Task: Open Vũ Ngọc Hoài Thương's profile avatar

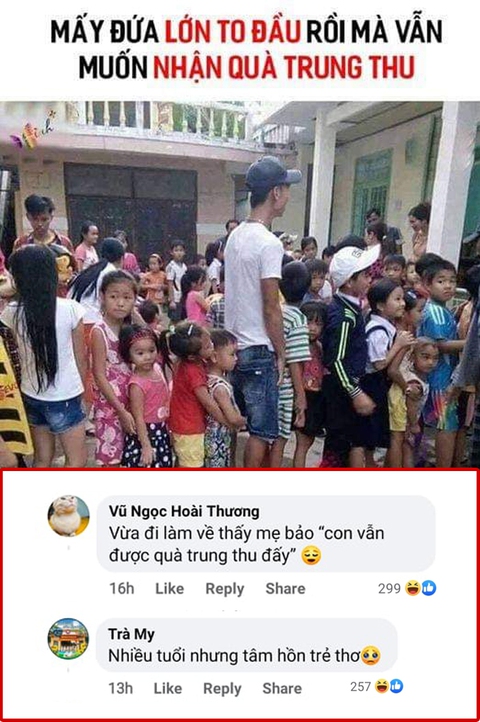Action: coord(69,516)
